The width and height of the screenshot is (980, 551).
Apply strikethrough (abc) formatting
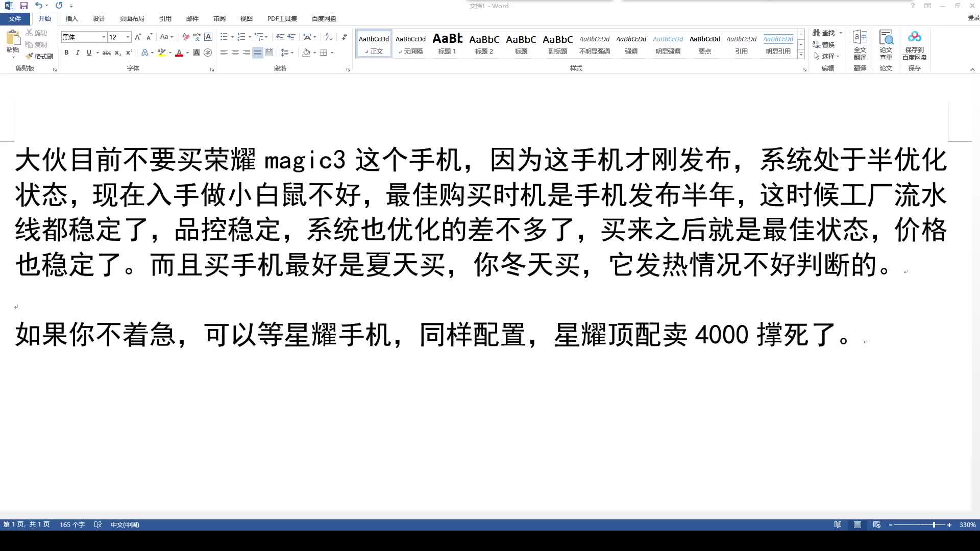coord(107,53)
